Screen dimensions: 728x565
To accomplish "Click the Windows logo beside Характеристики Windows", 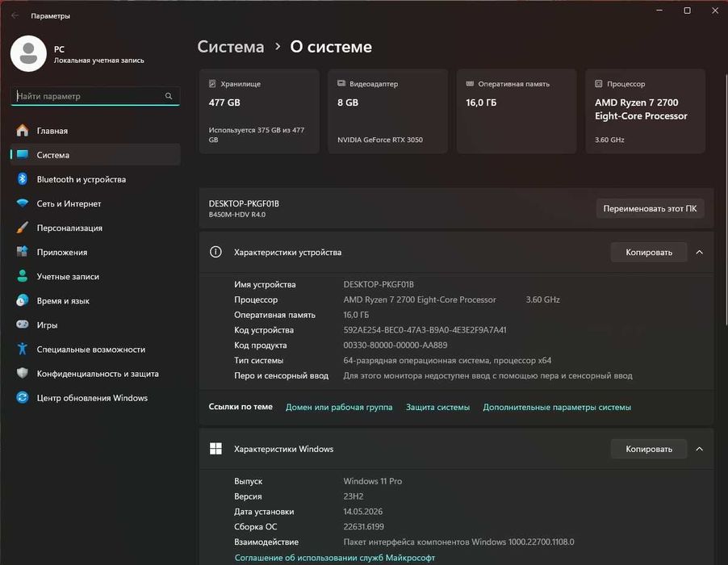I will pos(215,449).
